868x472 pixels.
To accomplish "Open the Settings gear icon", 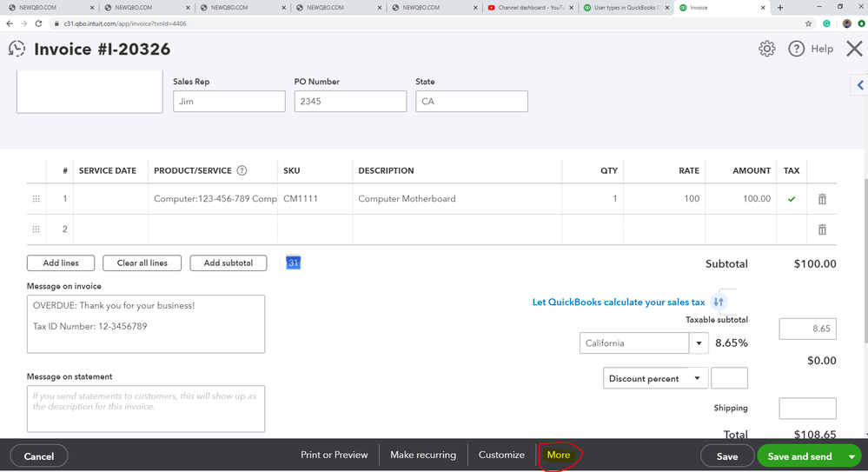I will 766,49.
